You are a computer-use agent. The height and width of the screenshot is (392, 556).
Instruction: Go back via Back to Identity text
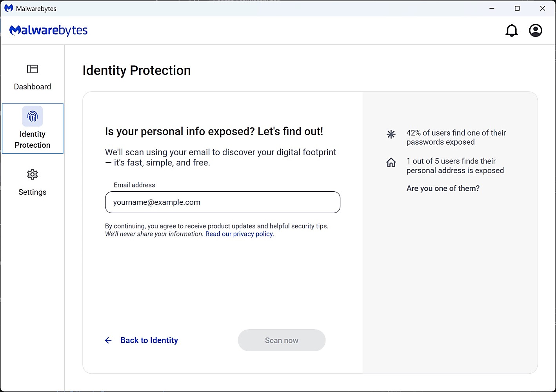[x=149, y=340]
